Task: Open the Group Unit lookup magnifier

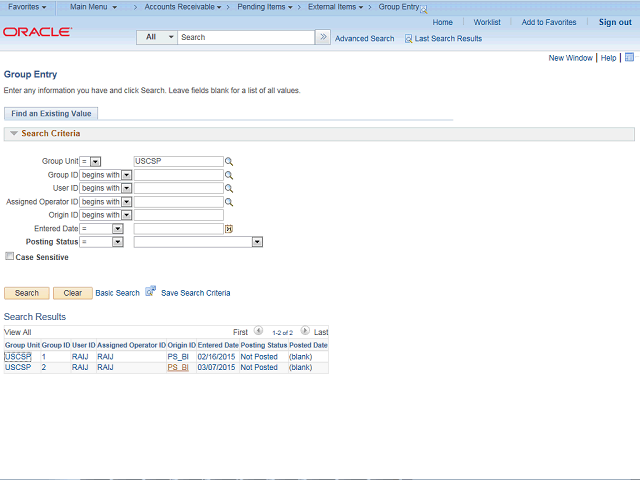Action: 229,162
